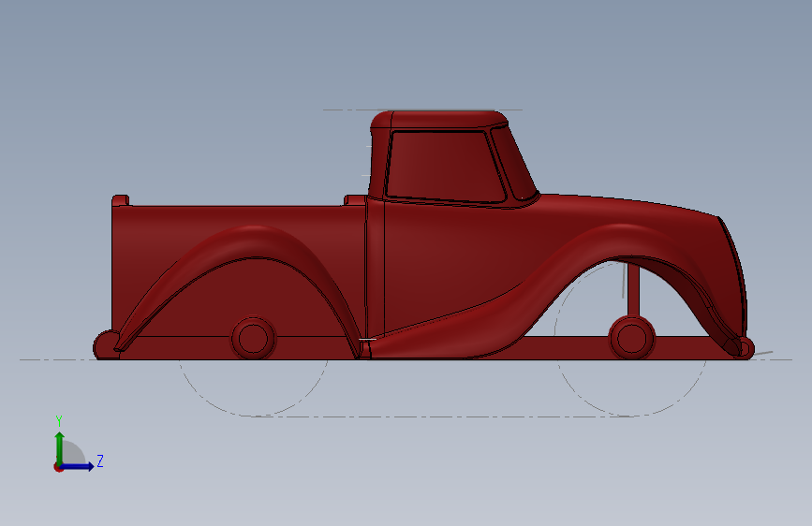Select the angled windshield of the truck cab
This screenshot has height=526, width=812.
pyautogui.click(x=514, y=162)
